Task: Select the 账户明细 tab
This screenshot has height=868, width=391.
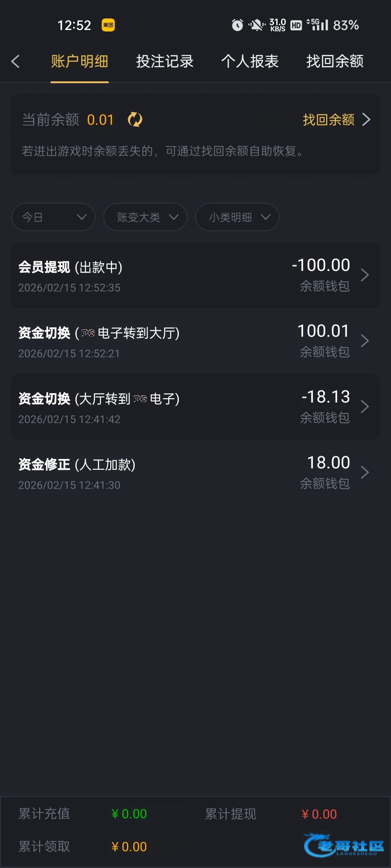Action: point(80,61)
